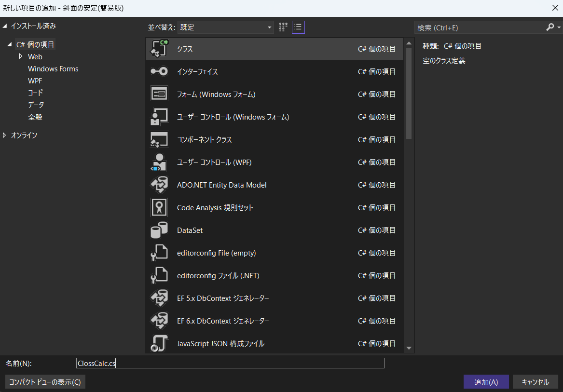Click the 名前 file name field
Viewport: 563px width, 392px height.
tap(230, 363)
